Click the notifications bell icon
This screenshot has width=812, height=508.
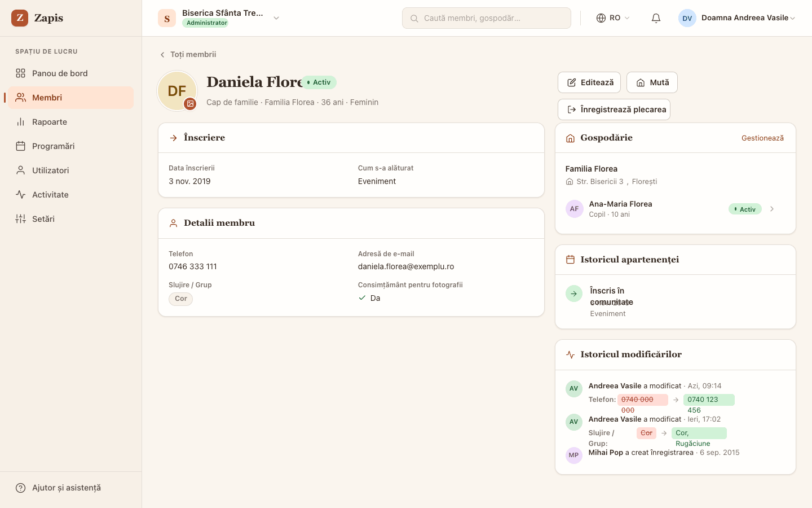click(x=656, y=18)
